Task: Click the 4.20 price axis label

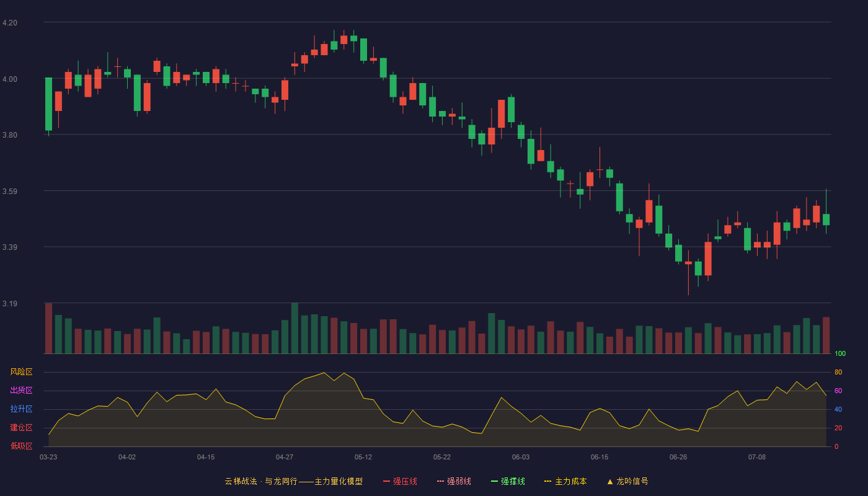Action: [x=10, y=23]
